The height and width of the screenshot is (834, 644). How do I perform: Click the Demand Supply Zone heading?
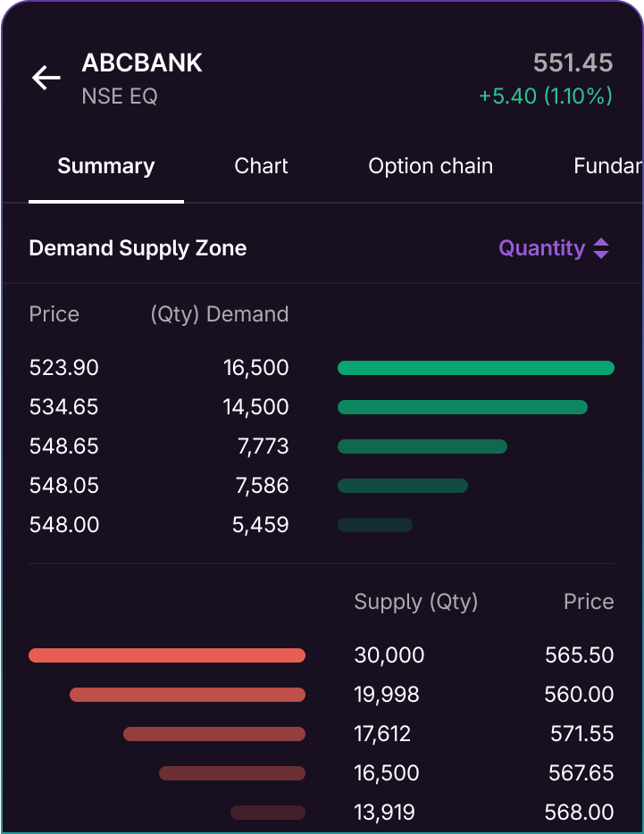(x=138, y=248)
